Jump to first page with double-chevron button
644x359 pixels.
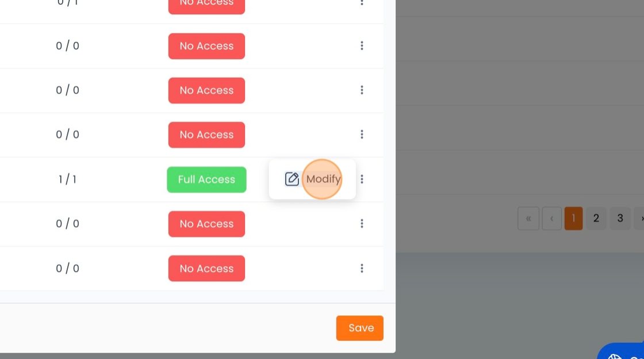point(528,218)
